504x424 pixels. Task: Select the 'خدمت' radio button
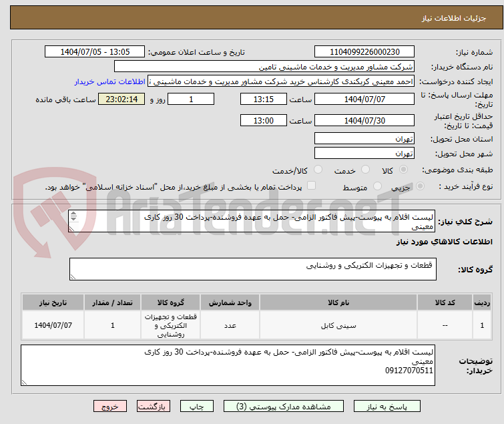(365, 170)
